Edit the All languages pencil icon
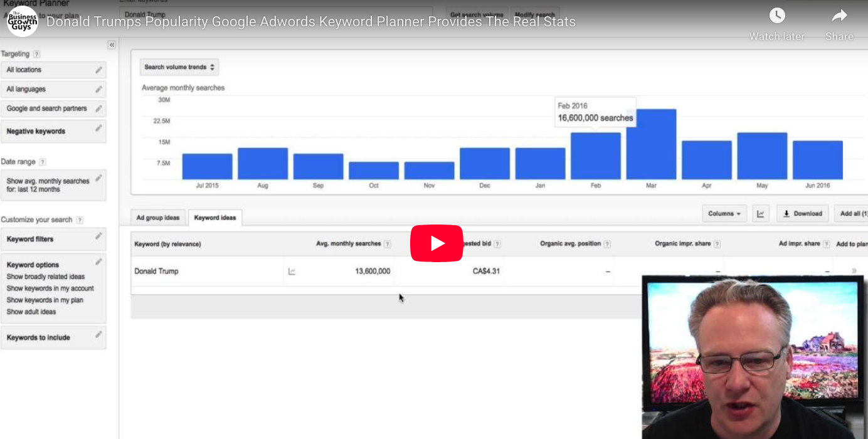The width and height of the screenshot is (868, 439). coord(98,89)
